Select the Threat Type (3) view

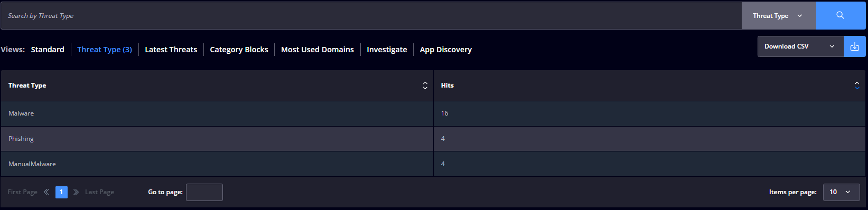coord(105,50)
